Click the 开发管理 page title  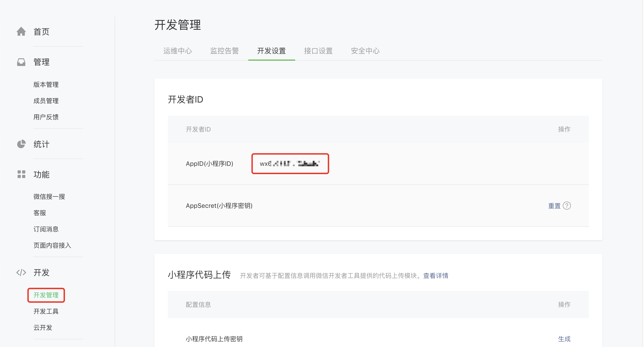tap(178, 25)
